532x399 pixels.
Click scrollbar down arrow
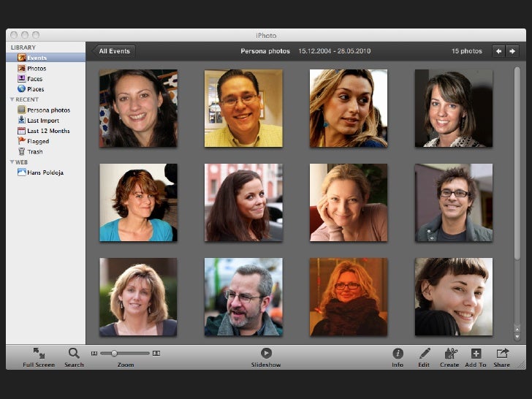[x=517, y=337]
